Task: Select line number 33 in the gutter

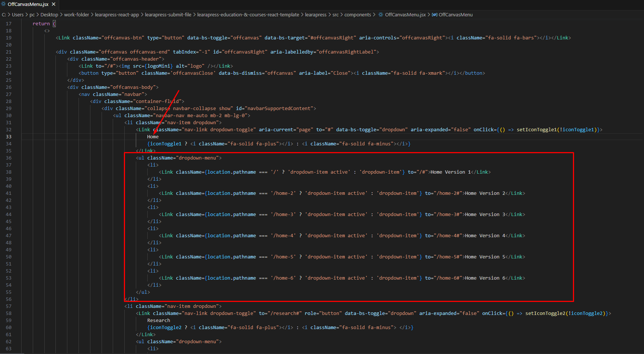Action: pyautogui.click(x=9, y=137)
